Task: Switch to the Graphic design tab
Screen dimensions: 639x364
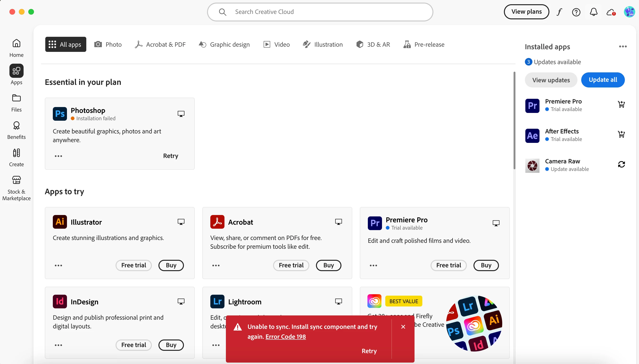Action: click(224, 45)
